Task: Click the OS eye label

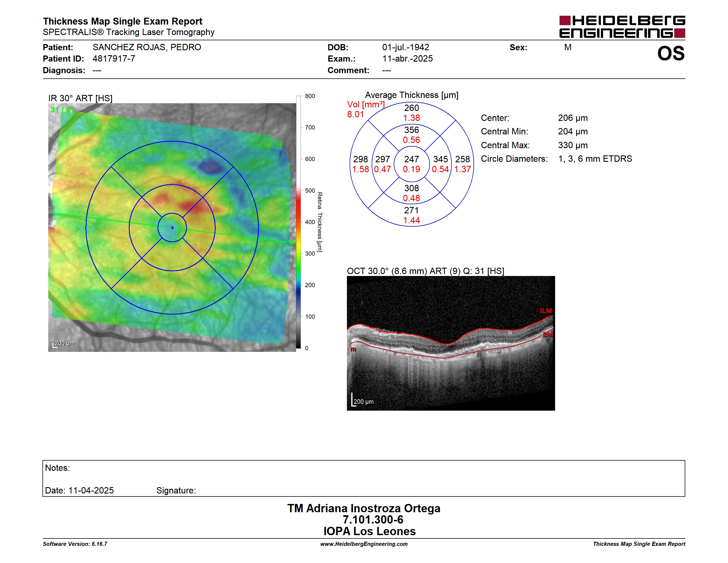Action: (x=671, y=53)
